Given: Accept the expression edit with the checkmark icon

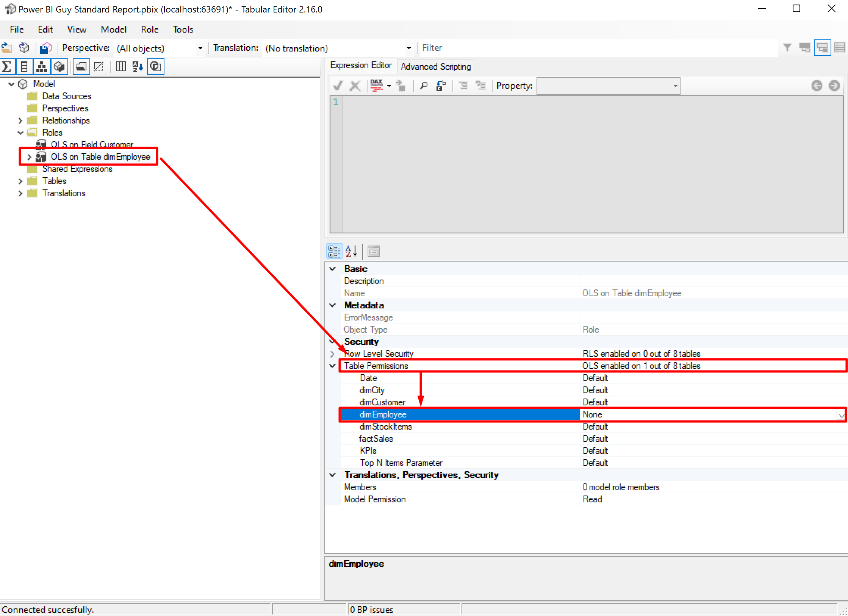Looking at the screenshot, I should point(337,86).
